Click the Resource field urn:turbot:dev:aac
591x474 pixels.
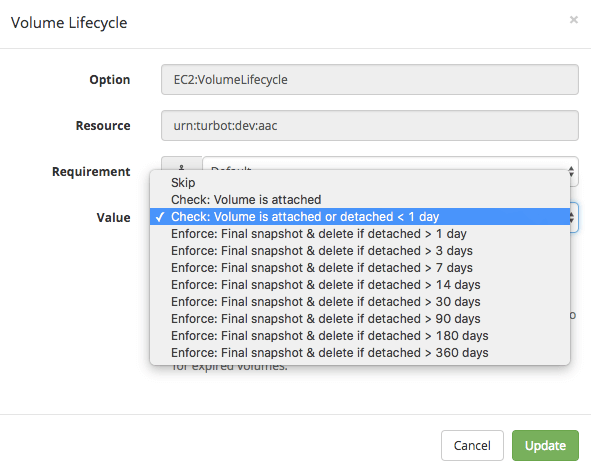coord(370,125)
